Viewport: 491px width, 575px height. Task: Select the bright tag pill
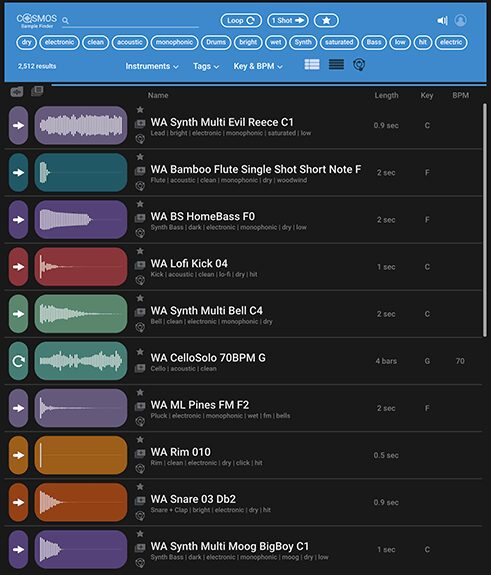pyautogui.click(x=248, y=42)
